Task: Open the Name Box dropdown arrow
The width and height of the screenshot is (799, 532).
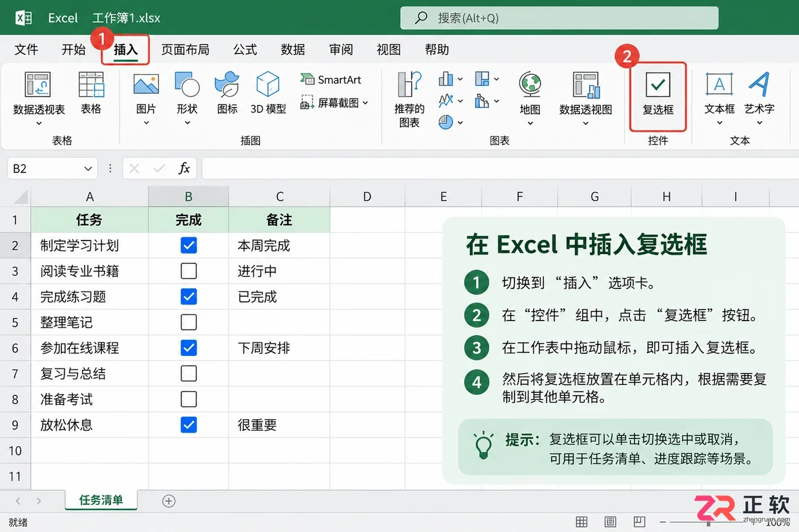Action: (x=88, y=169)
